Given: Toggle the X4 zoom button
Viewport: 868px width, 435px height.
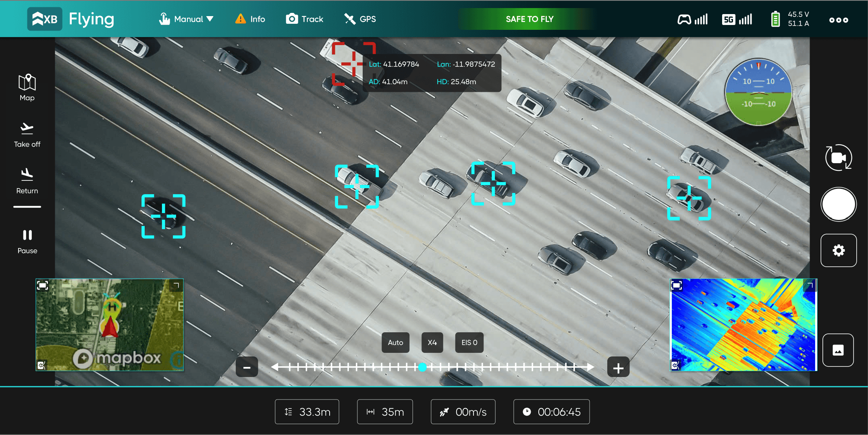Looking at the screenshot, I should tap(432, 342).
